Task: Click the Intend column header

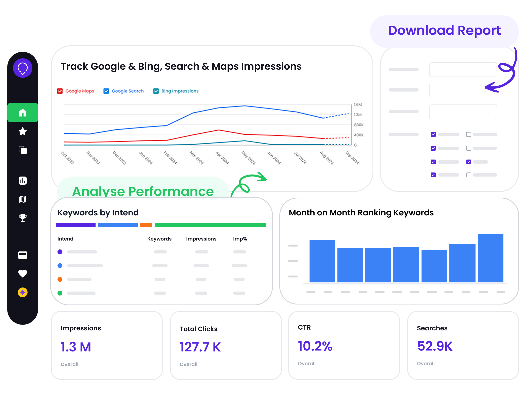Action: [65, 239]
